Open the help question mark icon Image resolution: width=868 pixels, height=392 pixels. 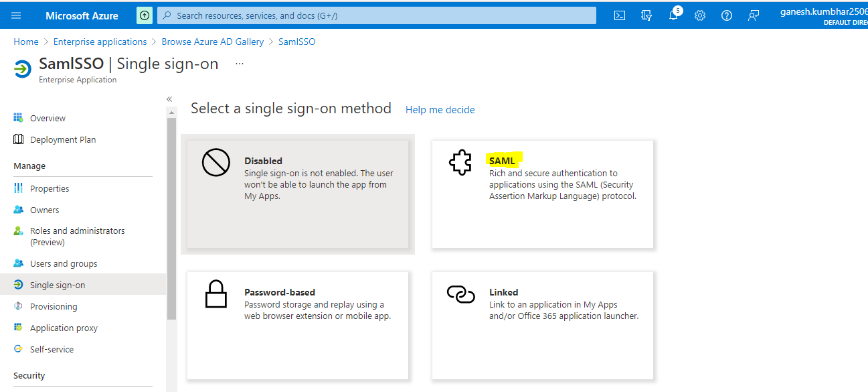click(727, 15)
